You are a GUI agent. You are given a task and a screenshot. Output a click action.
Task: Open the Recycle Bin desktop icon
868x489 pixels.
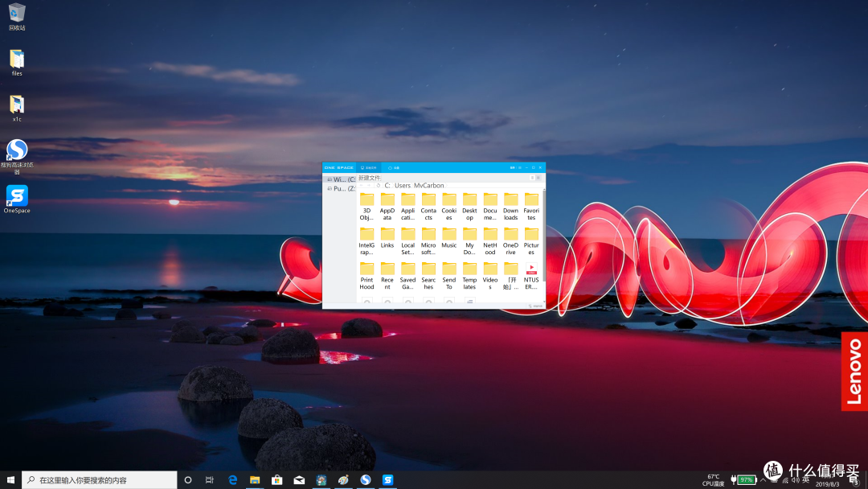pos(17,16)
